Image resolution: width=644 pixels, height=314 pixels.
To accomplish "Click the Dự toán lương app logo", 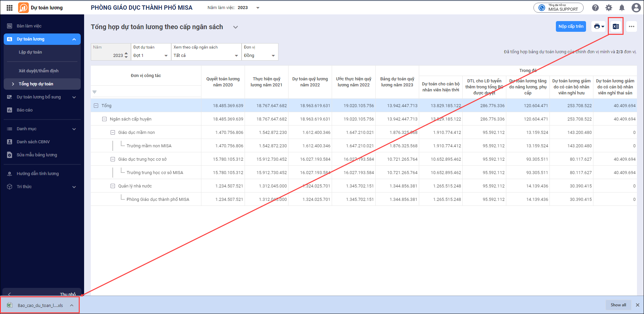I will [x=23, y=8].
